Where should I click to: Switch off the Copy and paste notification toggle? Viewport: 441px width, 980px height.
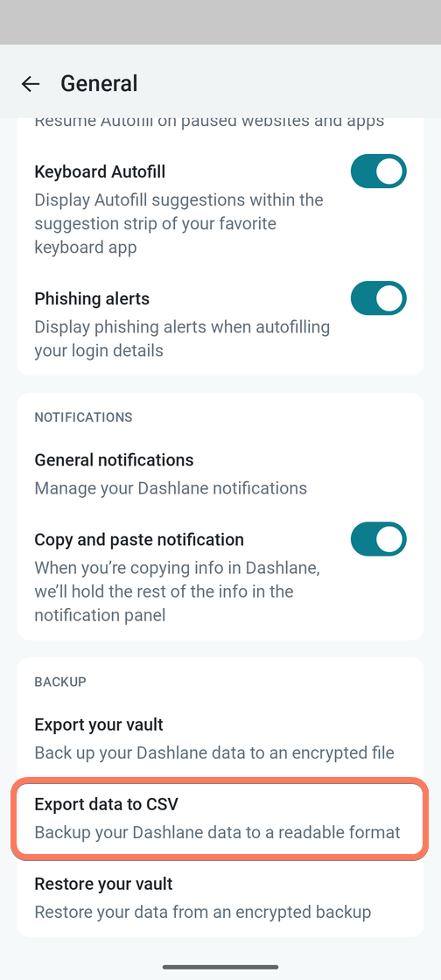click(x=379, y=539)
